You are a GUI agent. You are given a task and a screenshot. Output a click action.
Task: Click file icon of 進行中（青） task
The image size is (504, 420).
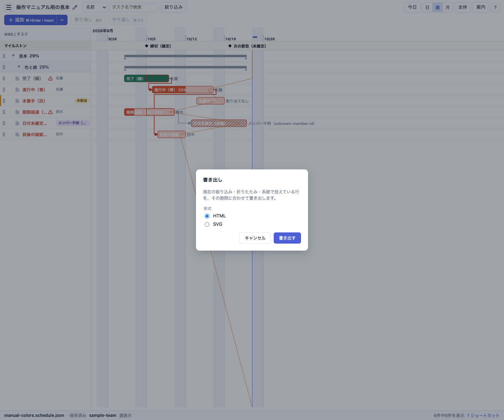[x=17, y=90]
